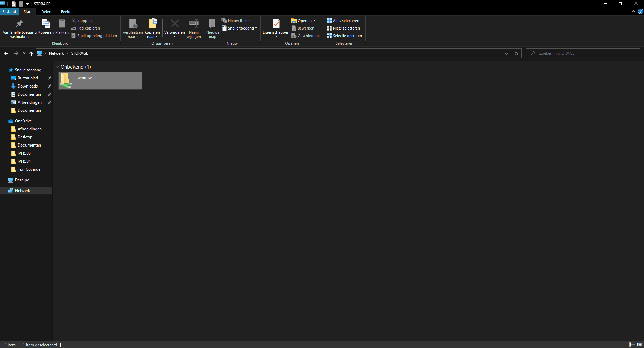Open Help with question mark icon
Image resolution: width=644 pixels, height=348 pixels.
point(640,11)
